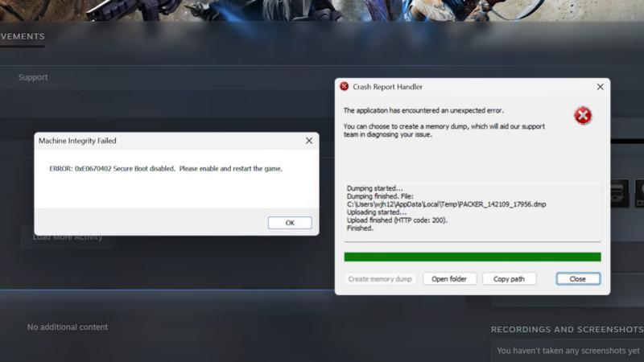644x362 pixels.
Task: Click 'You haven't taken any screenshots yet' text
Action: pos(568,351)
